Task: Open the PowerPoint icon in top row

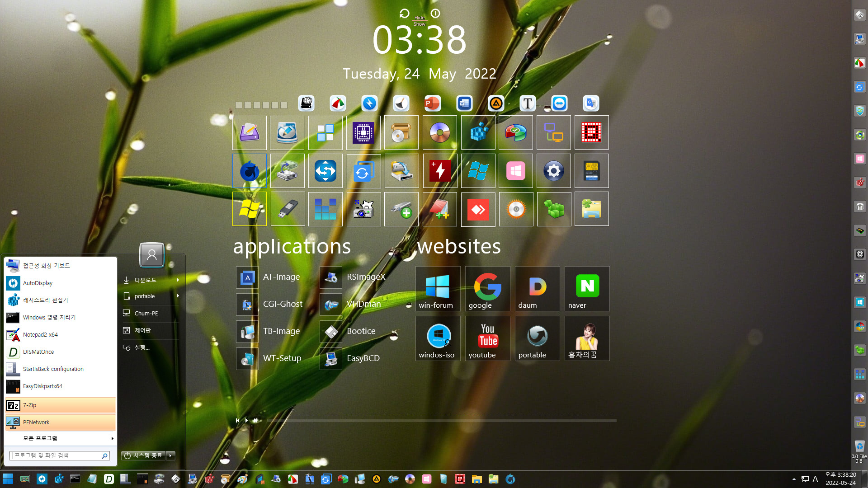Action: tap(432, 103)
